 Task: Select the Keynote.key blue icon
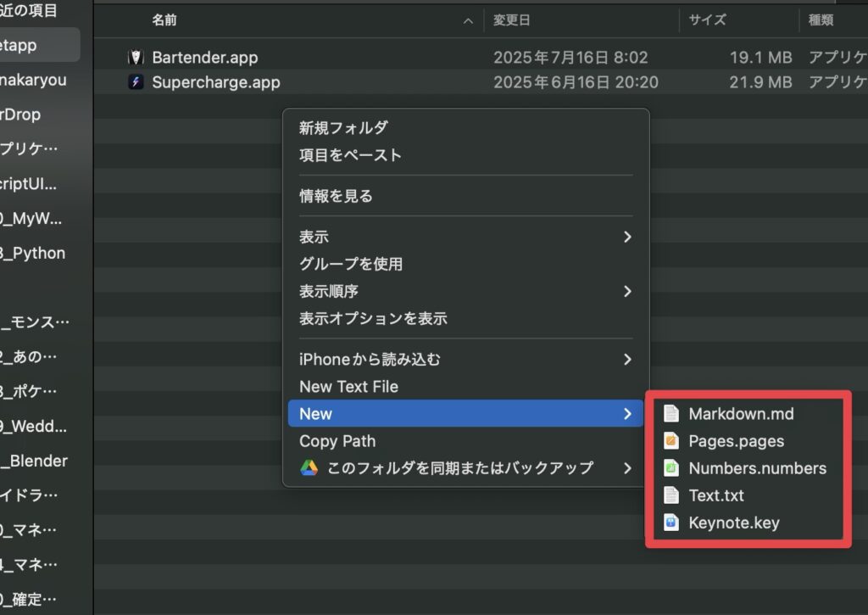point(671,523)
